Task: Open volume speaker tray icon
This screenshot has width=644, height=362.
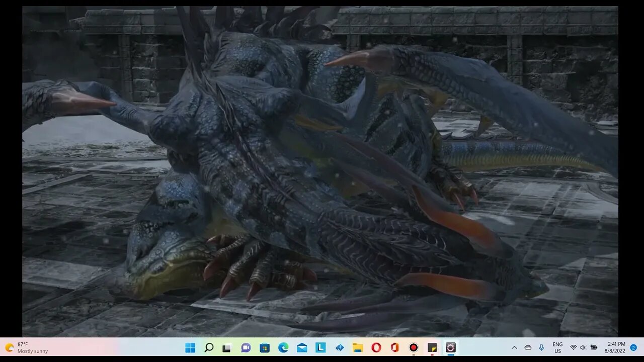Action: coord(583,347)
